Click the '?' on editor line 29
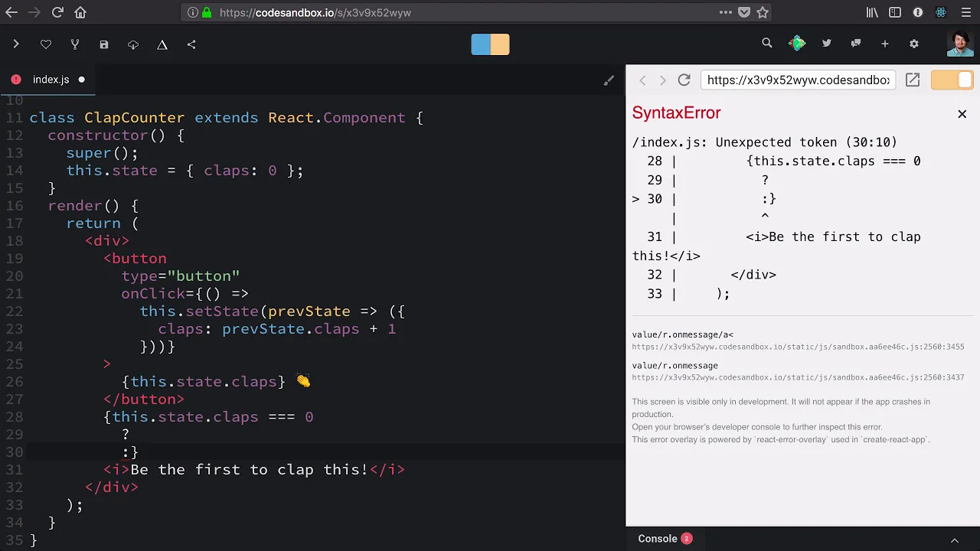980x551 pixels. point(126,435)
